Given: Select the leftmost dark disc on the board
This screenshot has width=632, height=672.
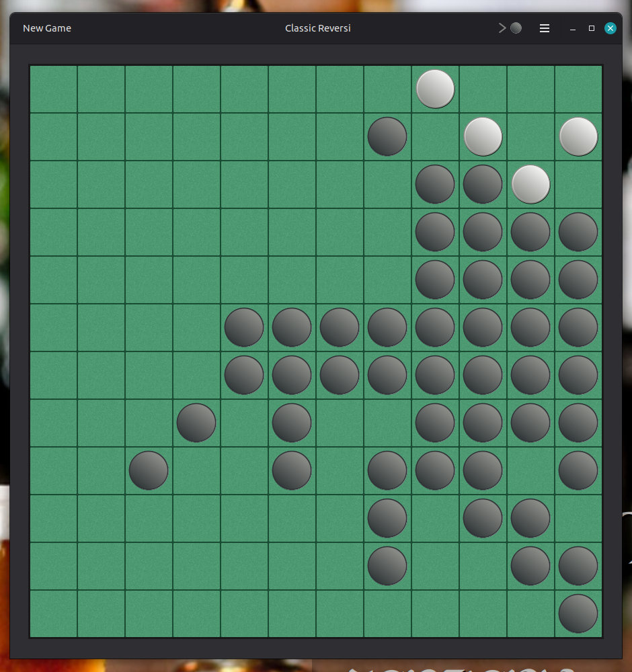Looking at the screenshot, I should tap(148, 470).
